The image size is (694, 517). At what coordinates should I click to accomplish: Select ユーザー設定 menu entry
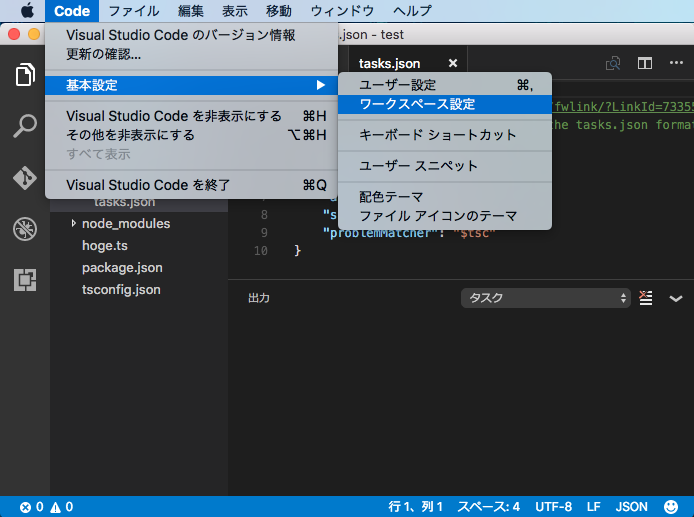click(x=445, y=85)
